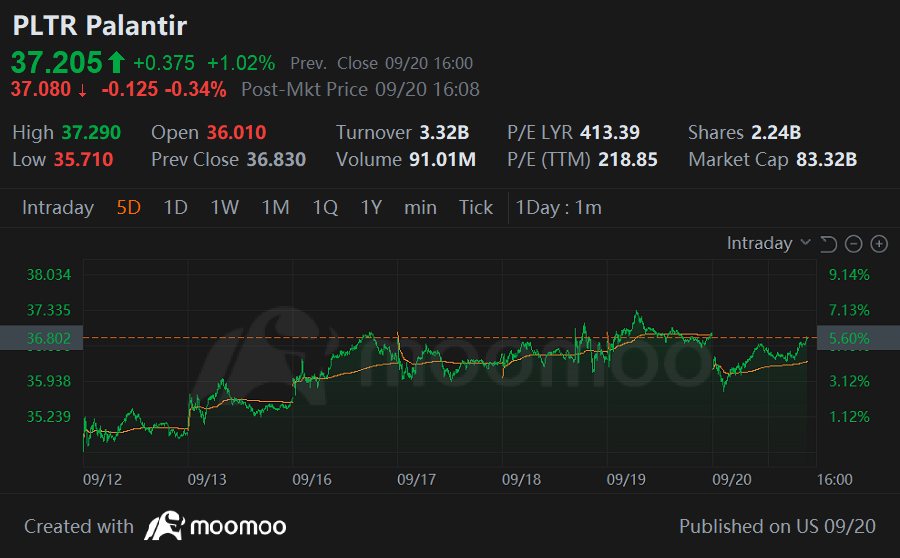
Task: Click the 38.034 price axis label
Action: (49, 275)
